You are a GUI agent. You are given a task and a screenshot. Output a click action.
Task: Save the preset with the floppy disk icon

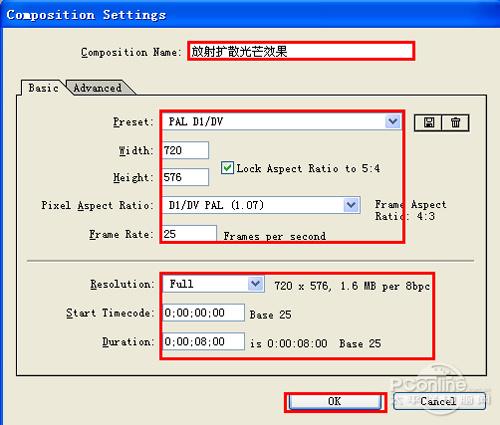[x=428, y=123]
